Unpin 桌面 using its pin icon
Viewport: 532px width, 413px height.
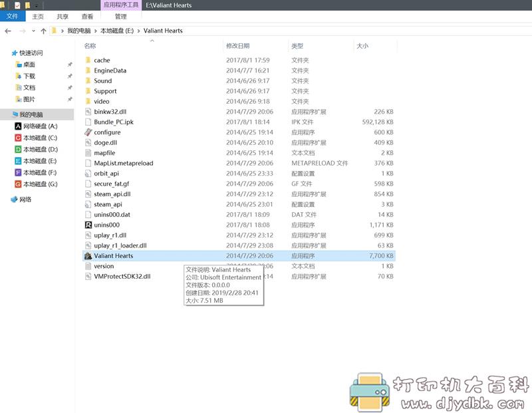70,65
